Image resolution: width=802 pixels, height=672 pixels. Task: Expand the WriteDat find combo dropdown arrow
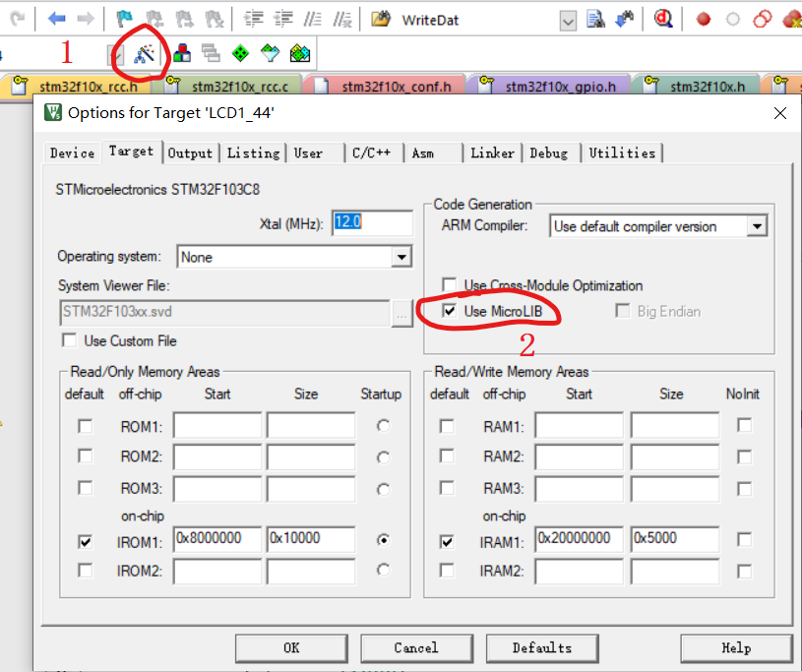pos(568,21)
